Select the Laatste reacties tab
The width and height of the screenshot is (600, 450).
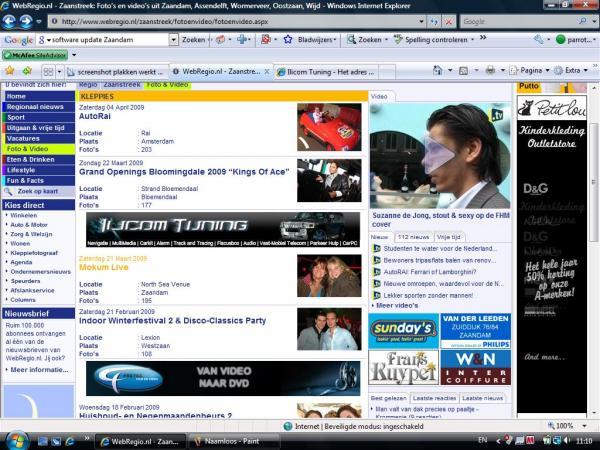[434, 398]
